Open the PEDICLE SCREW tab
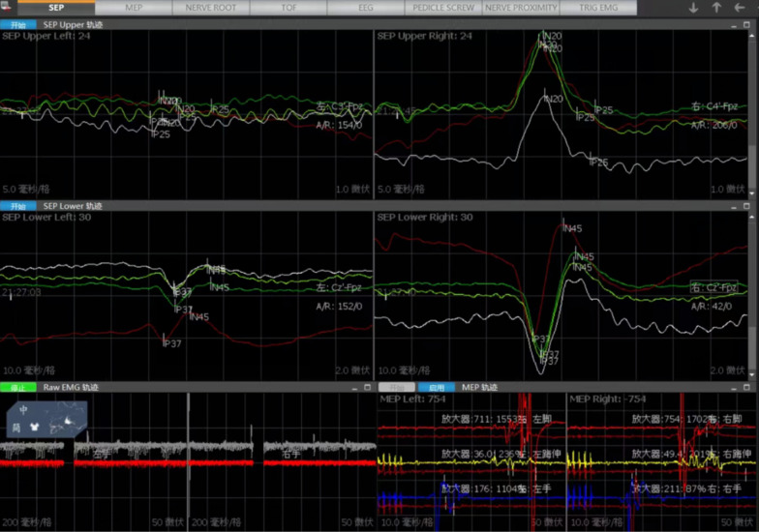 (442, 7)
